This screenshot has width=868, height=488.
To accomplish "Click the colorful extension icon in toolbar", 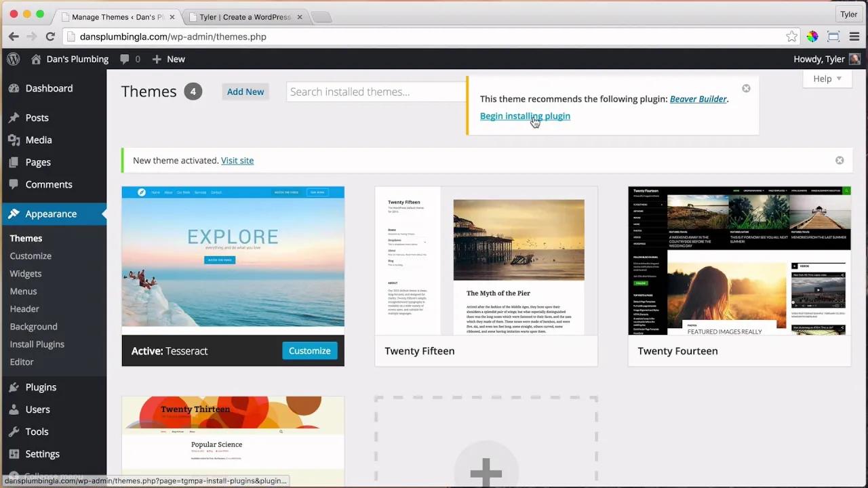I will click(x=812, y=37).
